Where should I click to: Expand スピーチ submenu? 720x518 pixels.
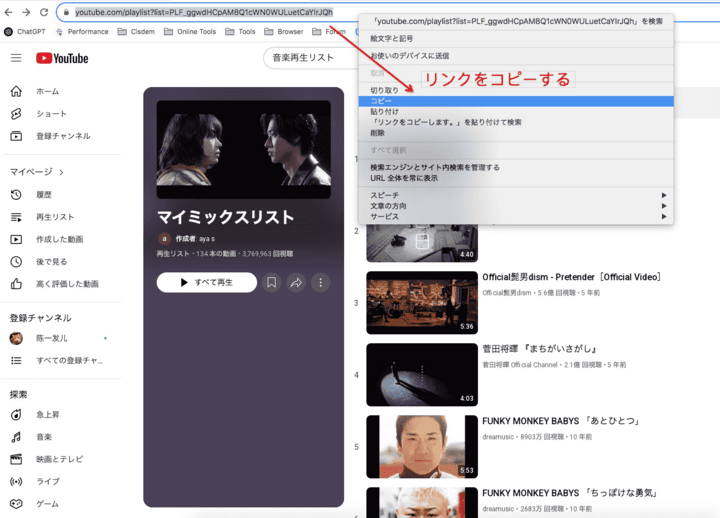click(516, 195)
